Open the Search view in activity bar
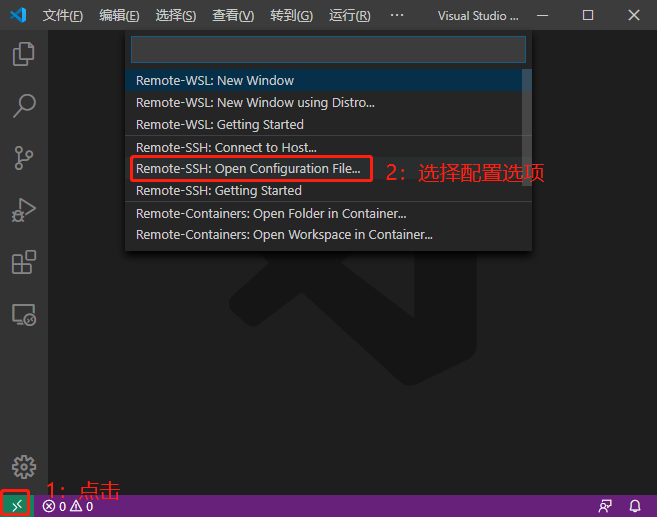The width and height of the screenshot is (657, 517). pos(23,106)
